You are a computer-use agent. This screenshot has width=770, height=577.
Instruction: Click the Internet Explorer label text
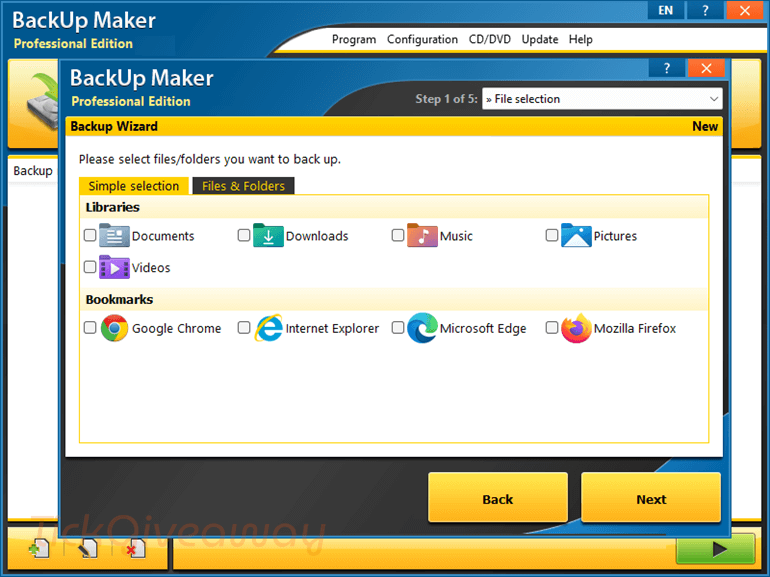click(x=332, y=329)
